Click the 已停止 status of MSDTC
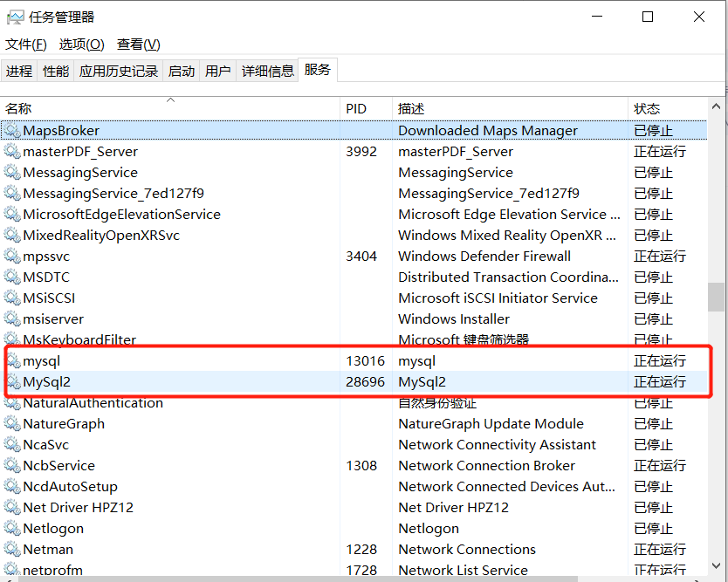The height and width of the screenshot is (582, 728). tap(653, 277)
